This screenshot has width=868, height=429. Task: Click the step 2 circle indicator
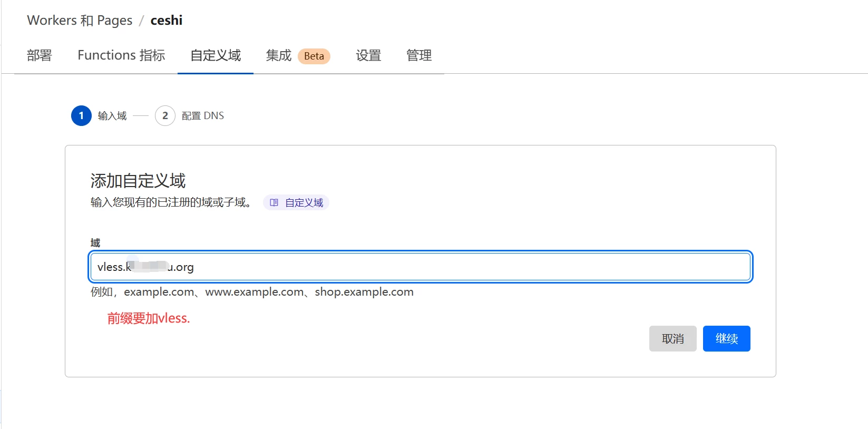click(165, 116)
